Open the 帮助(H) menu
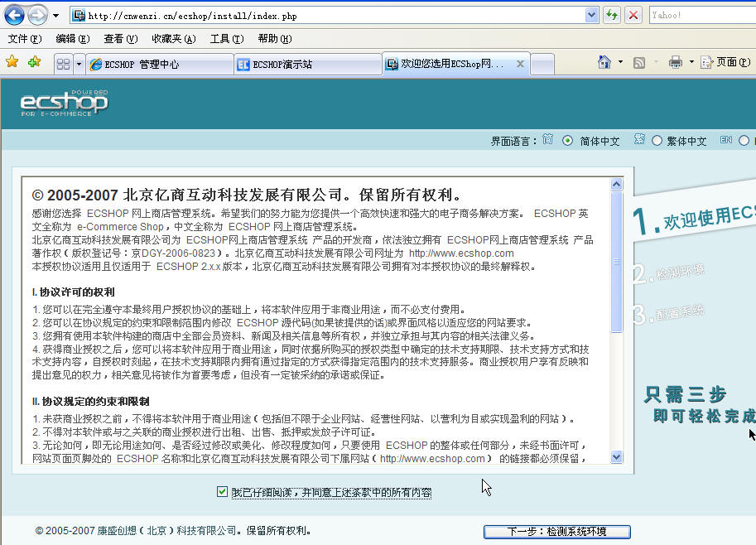 click(x=275, y=39)
